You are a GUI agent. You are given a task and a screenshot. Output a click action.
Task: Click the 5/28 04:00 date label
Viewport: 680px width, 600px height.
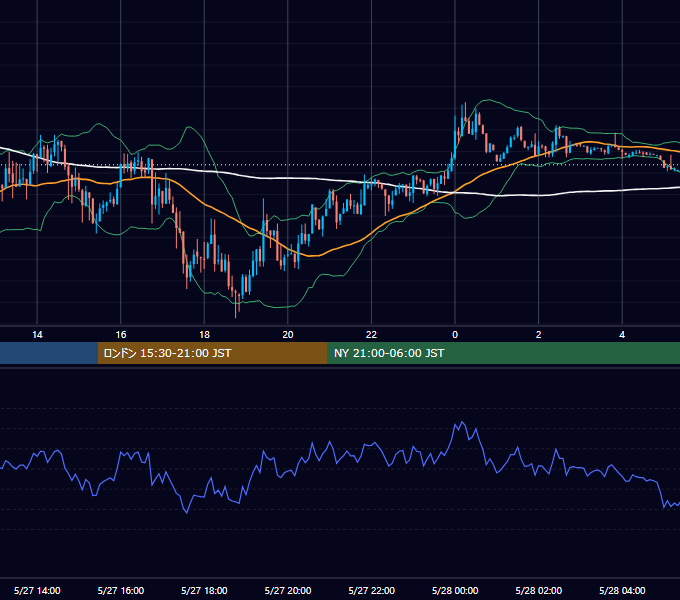tap(622, 590)
